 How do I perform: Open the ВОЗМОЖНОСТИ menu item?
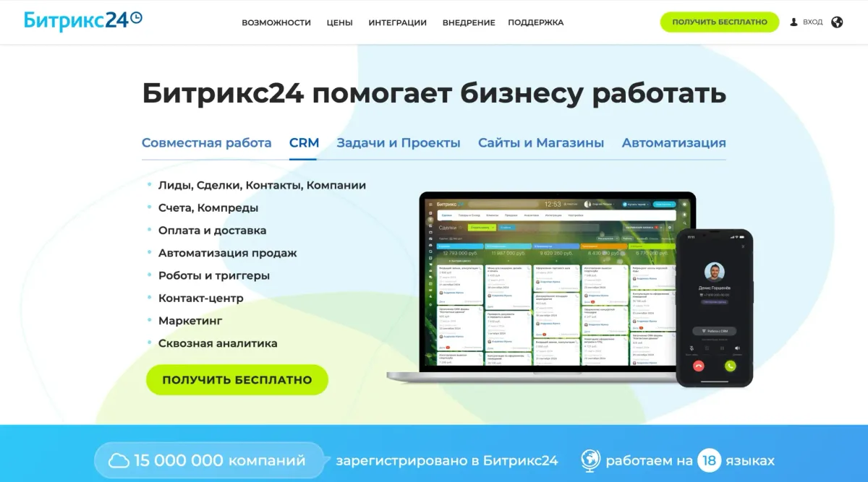pos(276,22)
